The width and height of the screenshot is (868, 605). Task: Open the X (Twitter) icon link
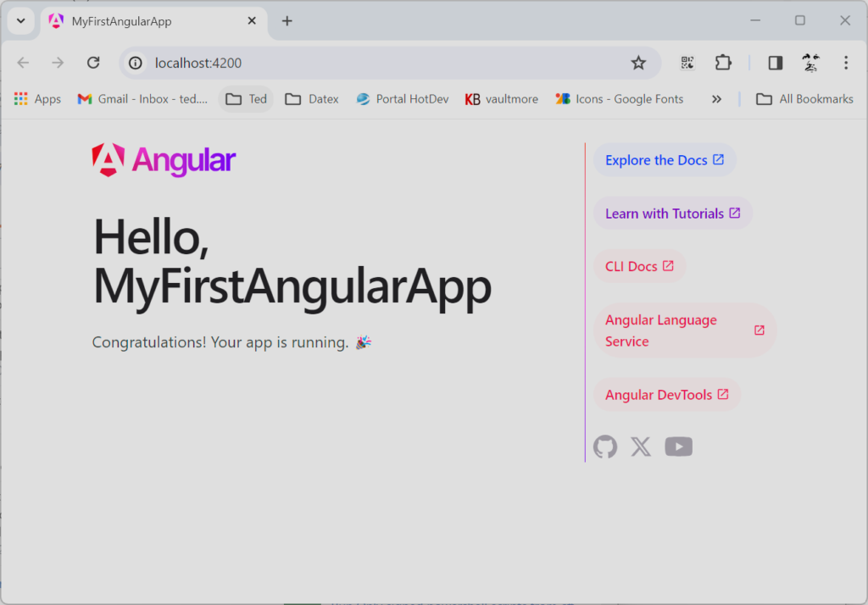coord(641,447)
